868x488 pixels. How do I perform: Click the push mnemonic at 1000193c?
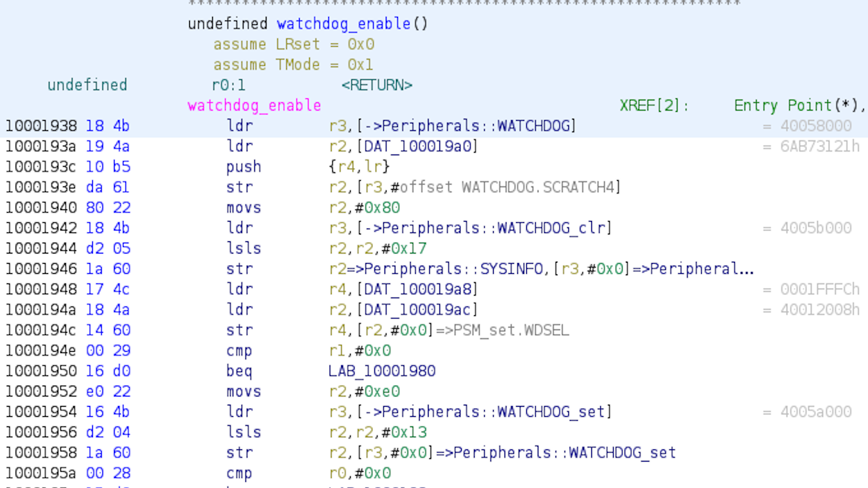(x=243, y=167)
